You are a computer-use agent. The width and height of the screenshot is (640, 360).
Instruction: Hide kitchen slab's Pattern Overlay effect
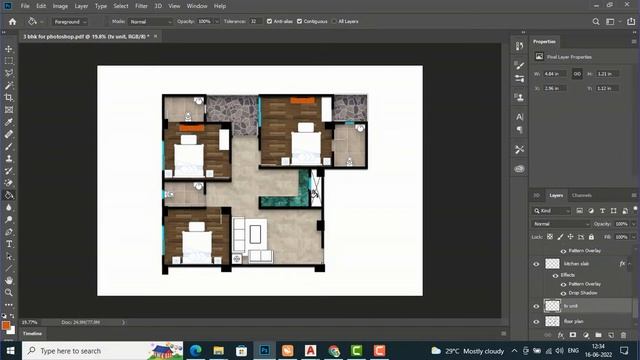point(564,284)
